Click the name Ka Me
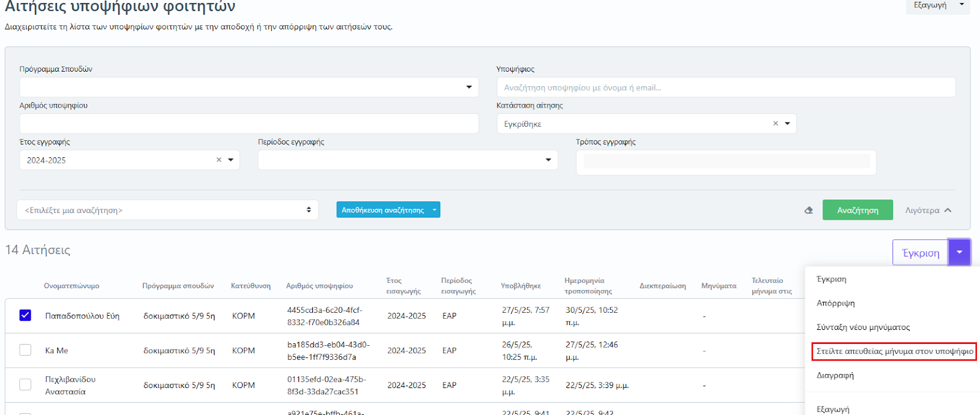This screenshot has height=415, width=980. coord(56,351)
